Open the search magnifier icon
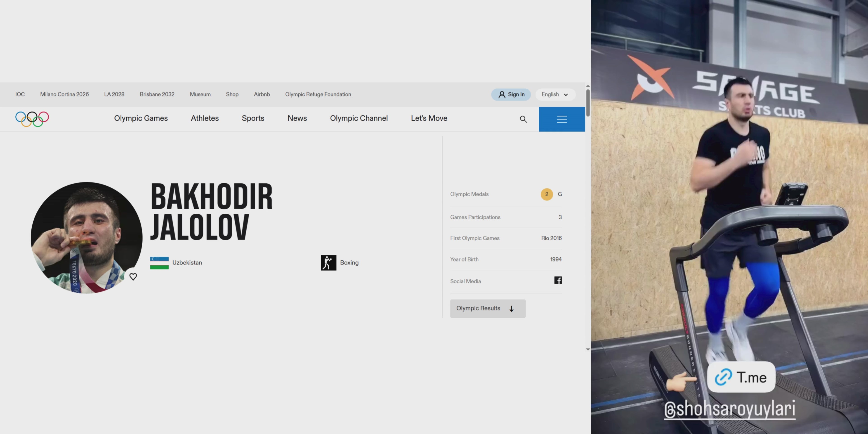This screenshot has width=868, height=434. [523, 119]
